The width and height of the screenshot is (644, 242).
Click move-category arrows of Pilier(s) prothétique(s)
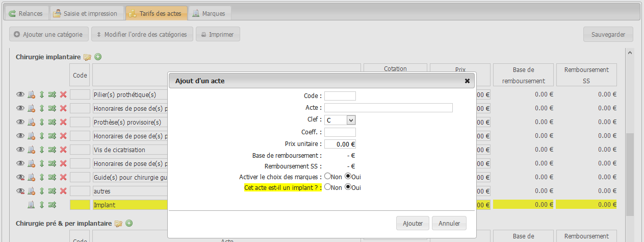point(52,94)
